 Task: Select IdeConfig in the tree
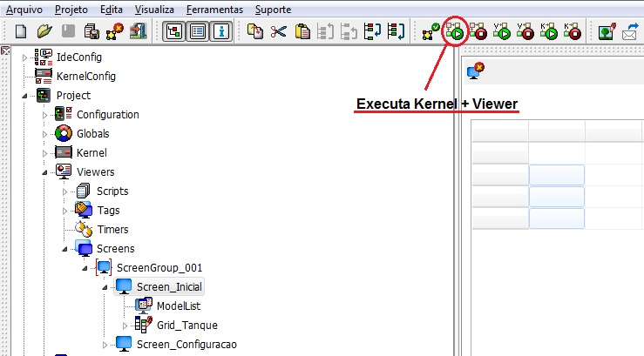tap(78, 57)
